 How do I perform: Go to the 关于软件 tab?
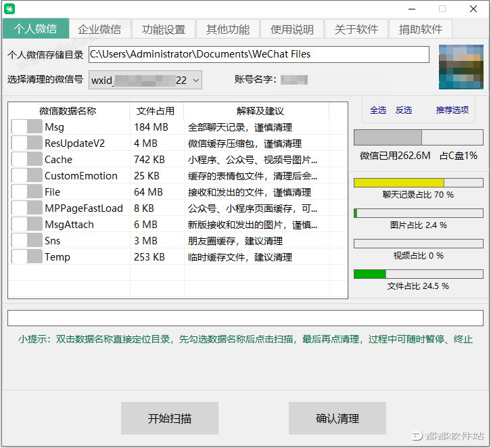tap(356, 30)
